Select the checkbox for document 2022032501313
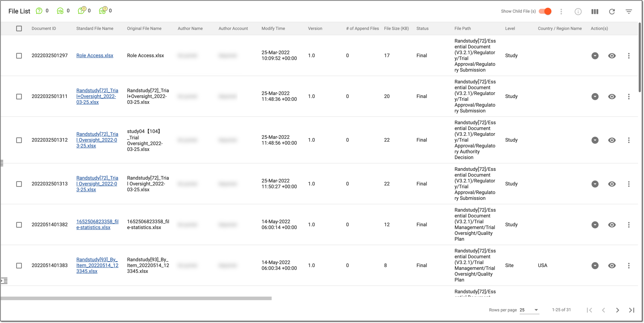Viewport: 644px width, 323px height. tap(19, 184)
